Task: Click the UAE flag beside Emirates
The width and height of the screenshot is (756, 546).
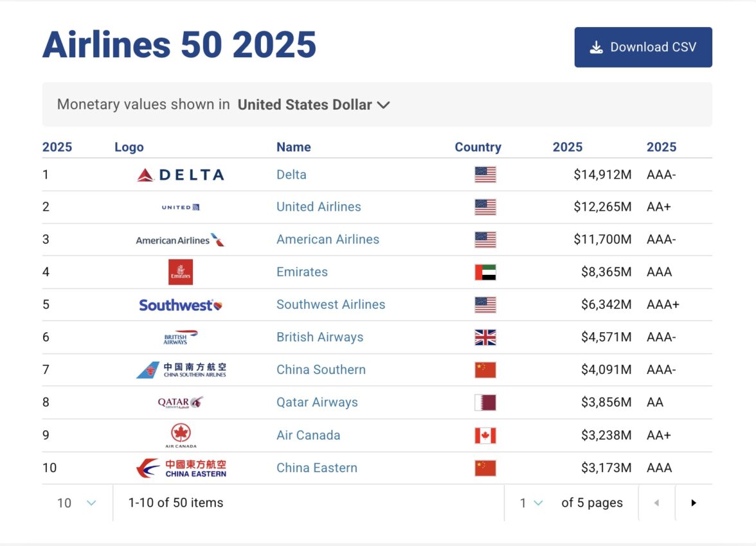Action: tap(485, 272)
